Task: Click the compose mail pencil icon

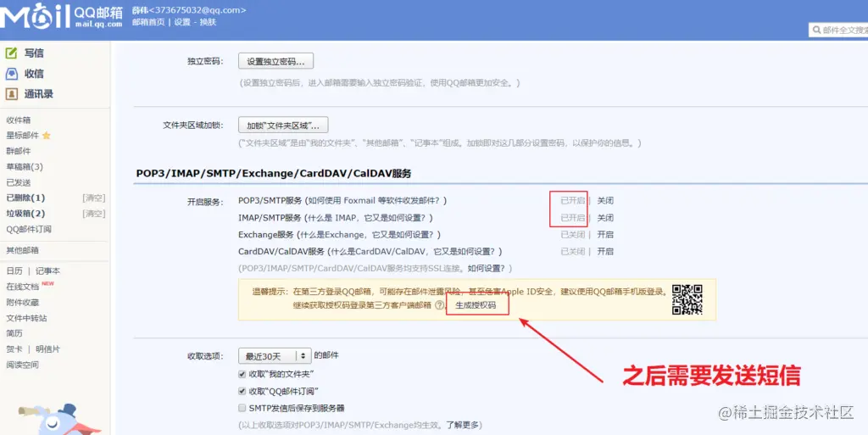Action: pos(11,53)
